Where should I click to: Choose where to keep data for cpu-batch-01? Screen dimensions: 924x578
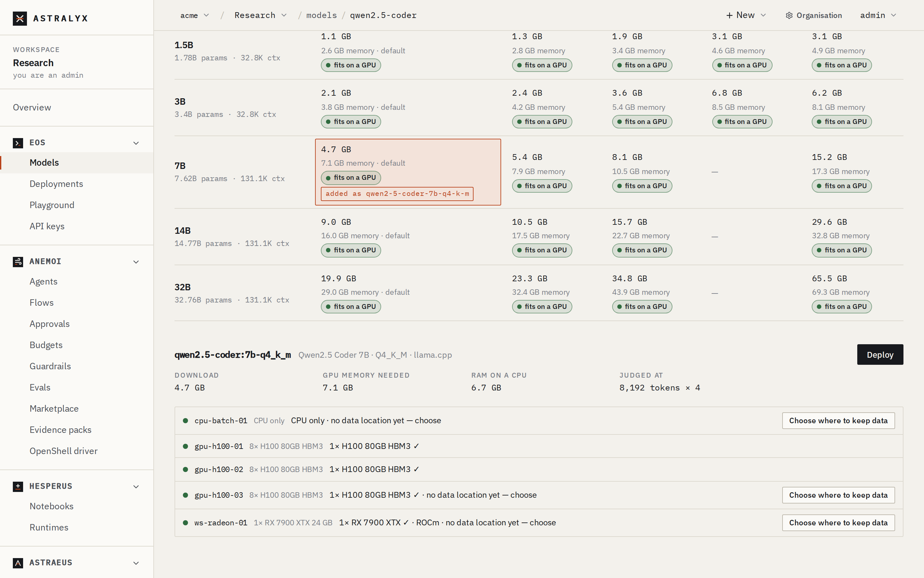[x=838, y=421]
